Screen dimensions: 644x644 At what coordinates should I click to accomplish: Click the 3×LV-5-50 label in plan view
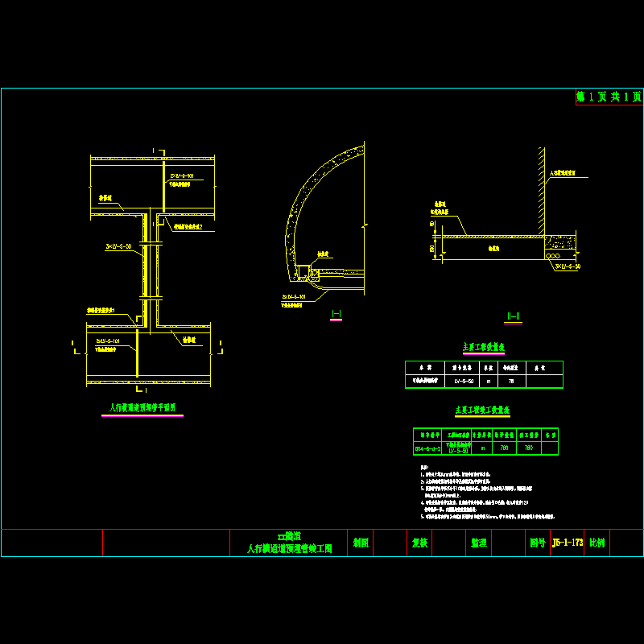(x=118, y=246)
